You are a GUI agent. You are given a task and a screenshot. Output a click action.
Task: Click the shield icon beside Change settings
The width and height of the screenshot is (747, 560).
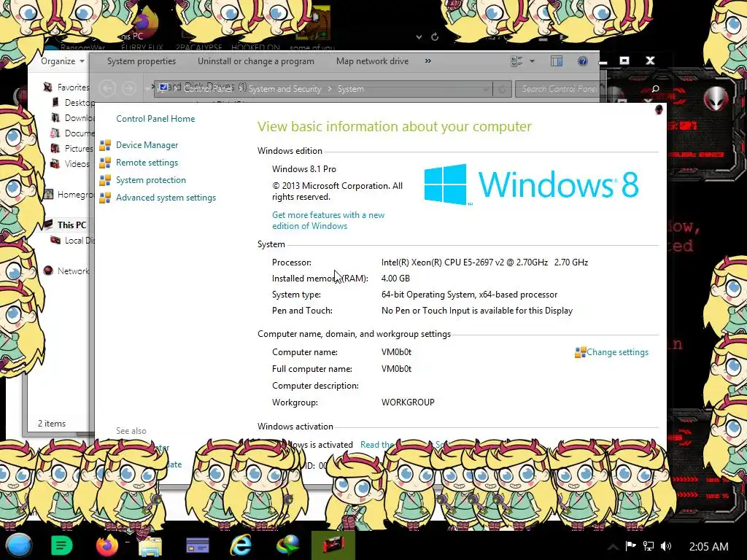[x=580, y=352]
